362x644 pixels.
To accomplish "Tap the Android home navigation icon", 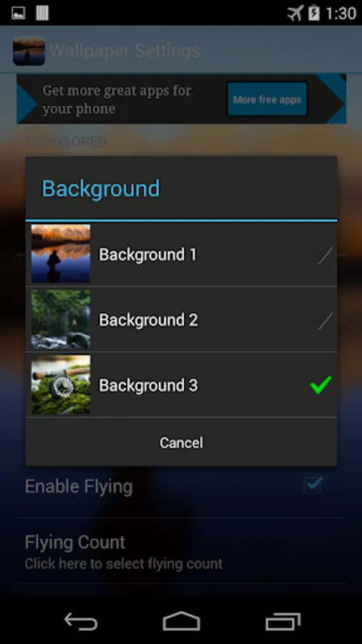I will pos(181,621).
